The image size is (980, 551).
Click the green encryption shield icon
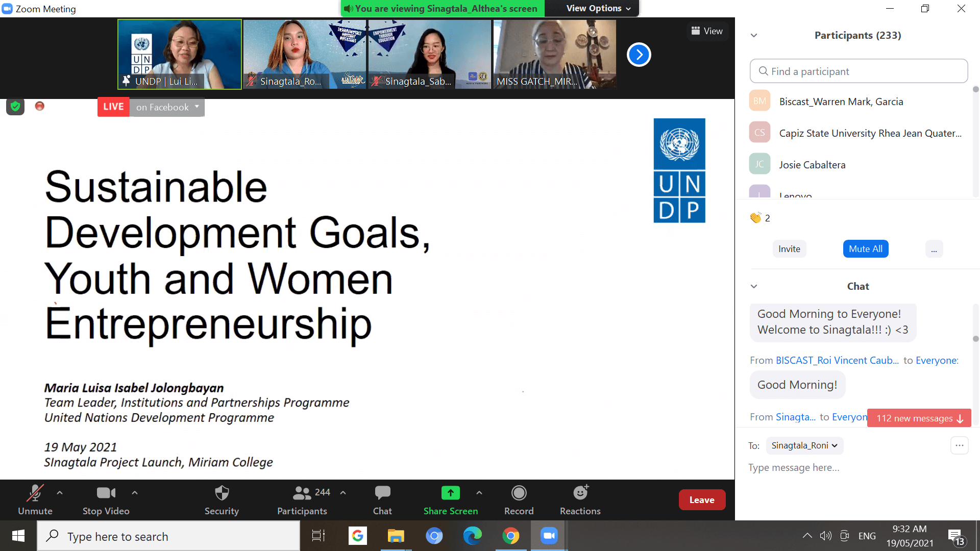pyautogui.click(x=15, y=106)
